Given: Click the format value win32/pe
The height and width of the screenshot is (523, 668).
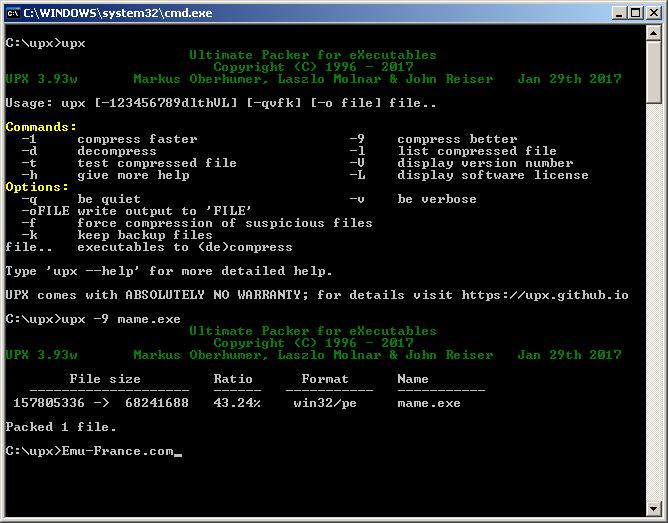Looking at the screenshot, I should tap(325, 403).
